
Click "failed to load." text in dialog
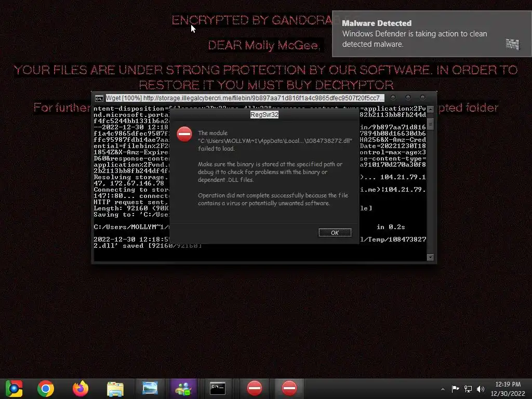click(216, 149)
